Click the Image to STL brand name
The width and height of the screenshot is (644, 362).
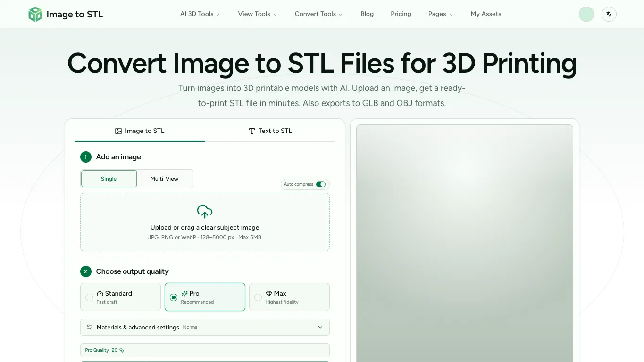pyautogui.click(x=75, y=14)
